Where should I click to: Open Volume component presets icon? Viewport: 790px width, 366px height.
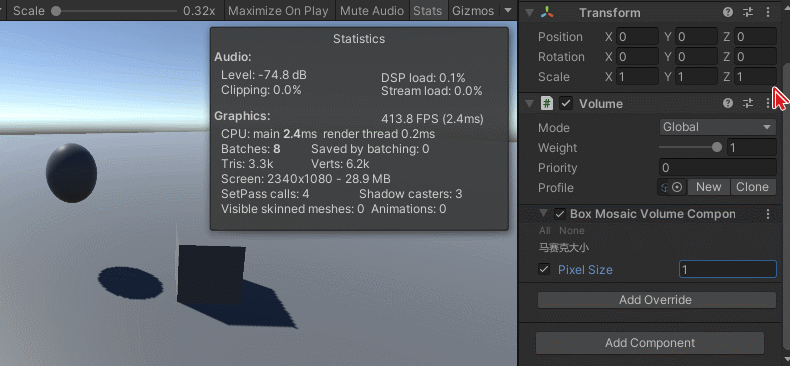click(x=748, y=103)
